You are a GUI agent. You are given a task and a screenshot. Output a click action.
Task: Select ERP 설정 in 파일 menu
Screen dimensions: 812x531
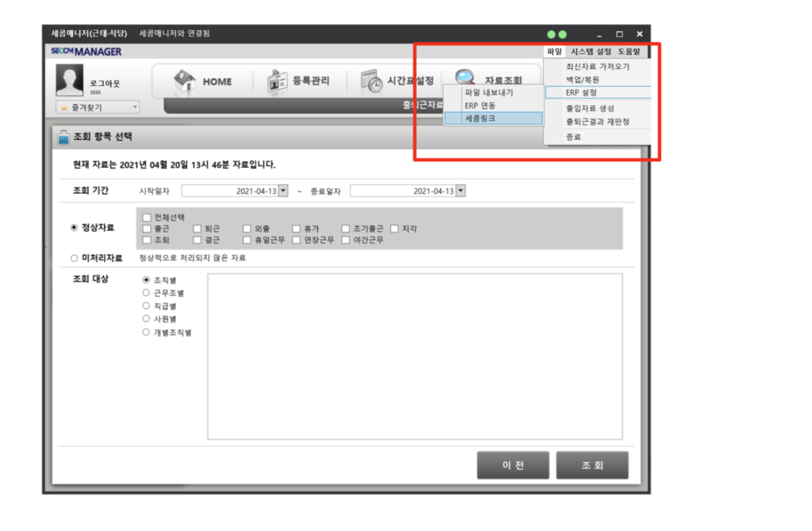click(x=581, y=93)
